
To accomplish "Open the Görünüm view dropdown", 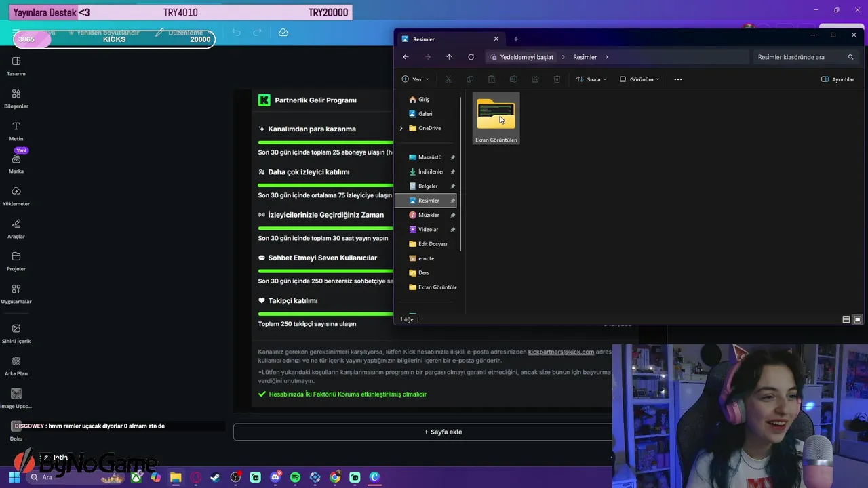I will (639, 79).
